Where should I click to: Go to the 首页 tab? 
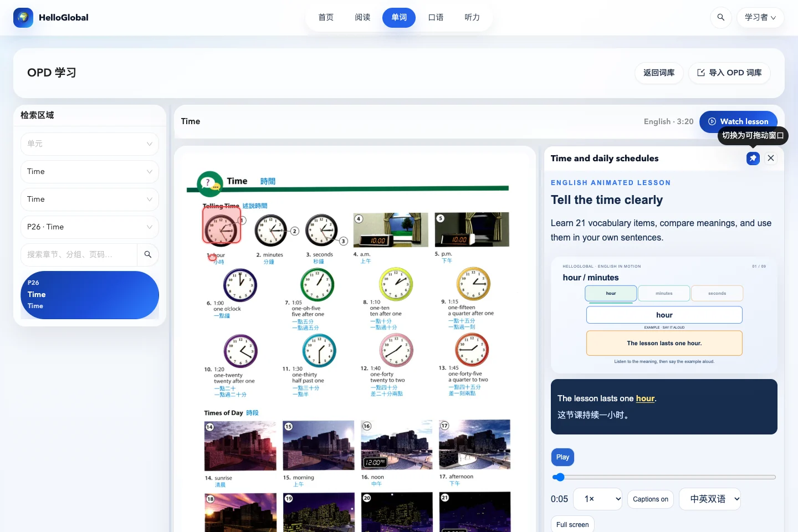(326, 18)
